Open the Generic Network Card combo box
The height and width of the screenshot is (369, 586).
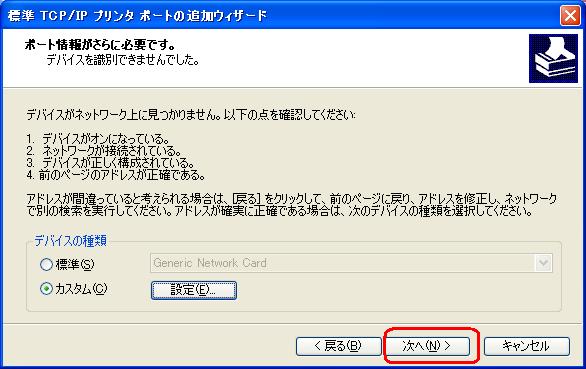(x=351, y=263)
